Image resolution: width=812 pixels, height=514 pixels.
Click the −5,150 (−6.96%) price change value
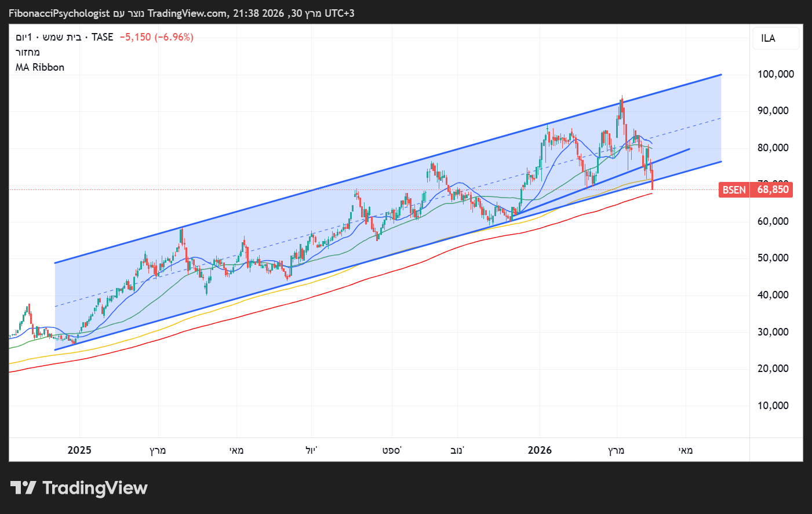click(156, 37)
